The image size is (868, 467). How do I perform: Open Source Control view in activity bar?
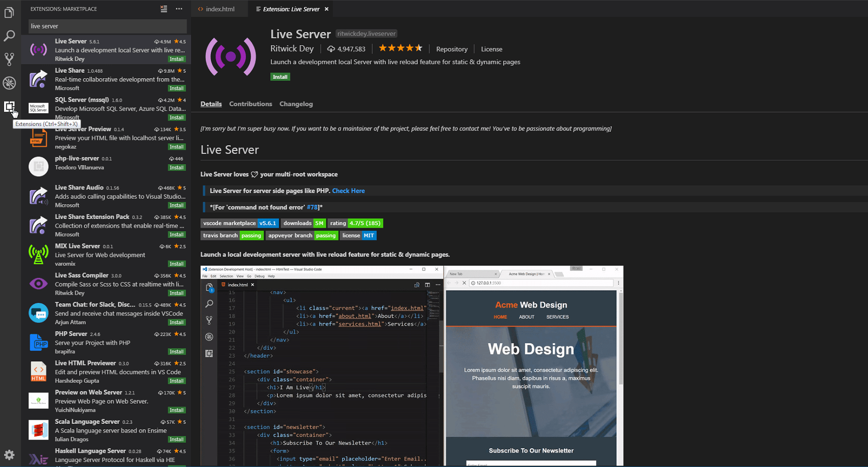tap(9, 59)
